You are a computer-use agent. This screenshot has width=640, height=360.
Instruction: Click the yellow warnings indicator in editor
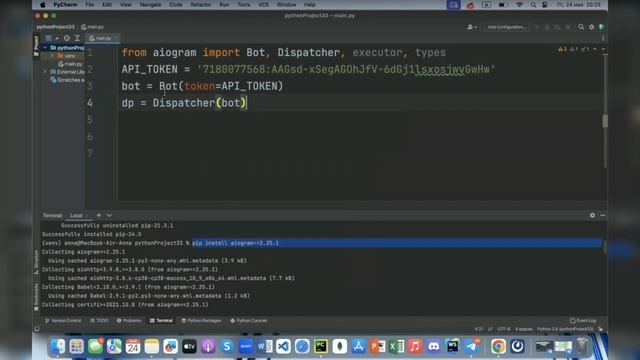click(562, 49)
